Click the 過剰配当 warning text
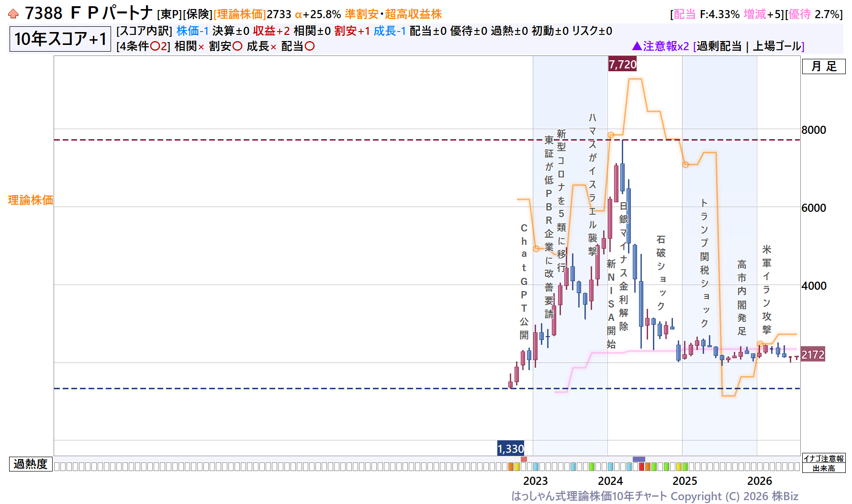 pos(719,46)
